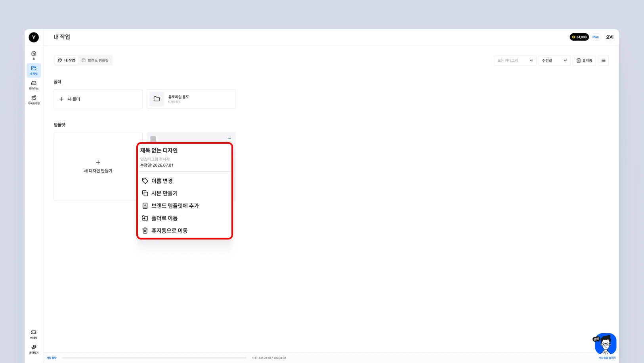Image resolution: width=644 pixels, height=363 pixels.
Task: Open the 요비 profile avatar
Action: [x=610, y=37]
